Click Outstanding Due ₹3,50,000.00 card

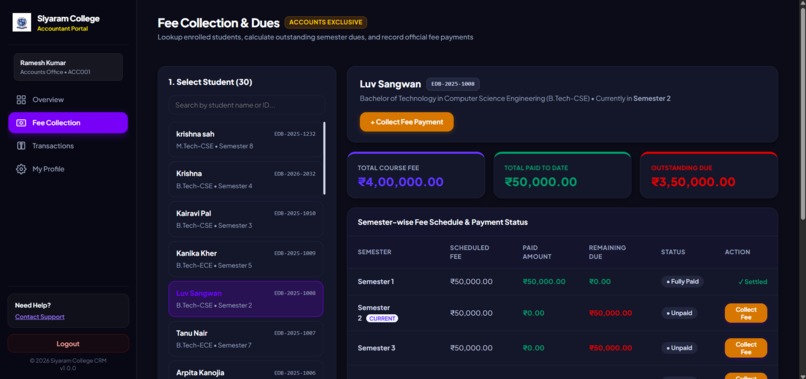(709, 175)
